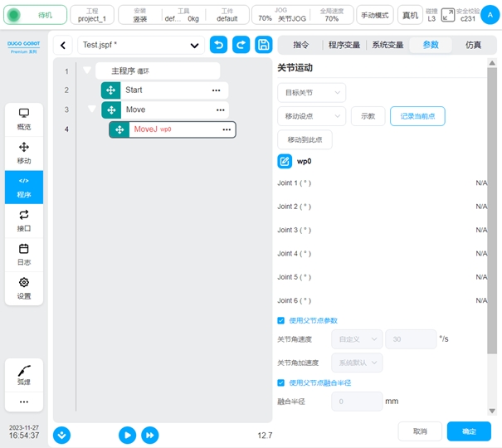Click the 融合半径 input field
This screenshot has width=502, height=448.
tap(357, 402)
